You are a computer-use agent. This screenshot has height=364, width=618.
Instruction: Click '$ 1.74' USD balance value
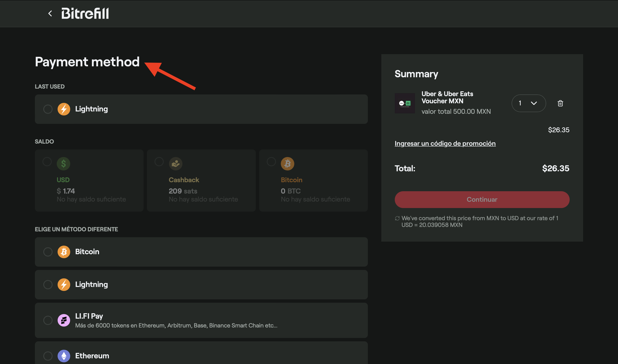pyautogui.click(x=66, y=191)
